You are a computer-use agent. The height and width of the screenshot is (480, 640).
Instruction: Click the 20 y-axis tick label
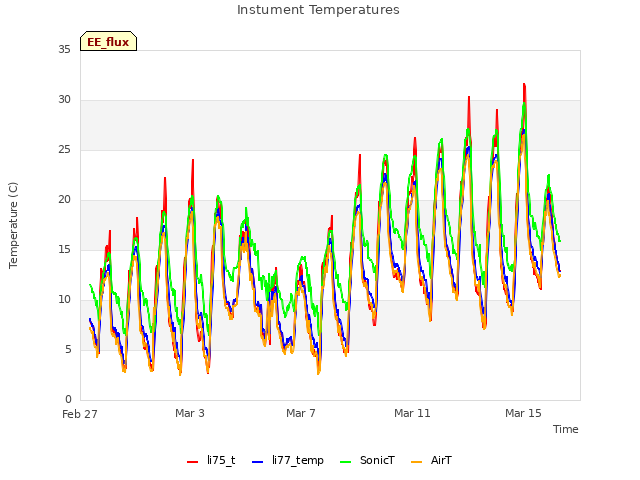coord(64,199)
